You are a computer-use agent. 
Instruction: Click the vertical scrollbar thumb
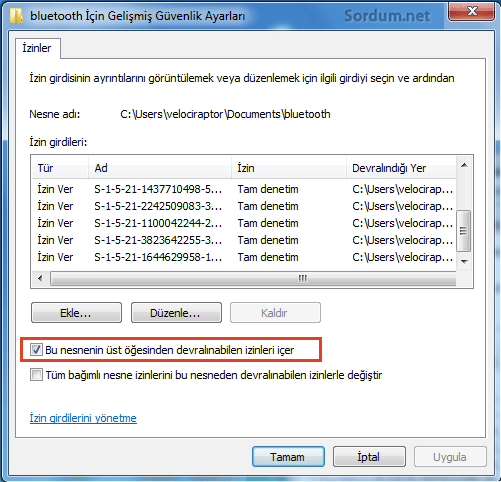click(464, 231)
